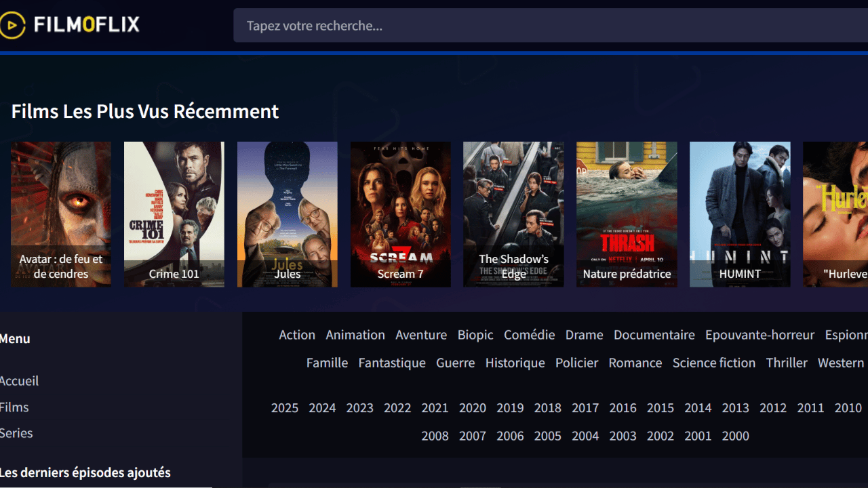Filter by Thriller genre

coord(787,363)
